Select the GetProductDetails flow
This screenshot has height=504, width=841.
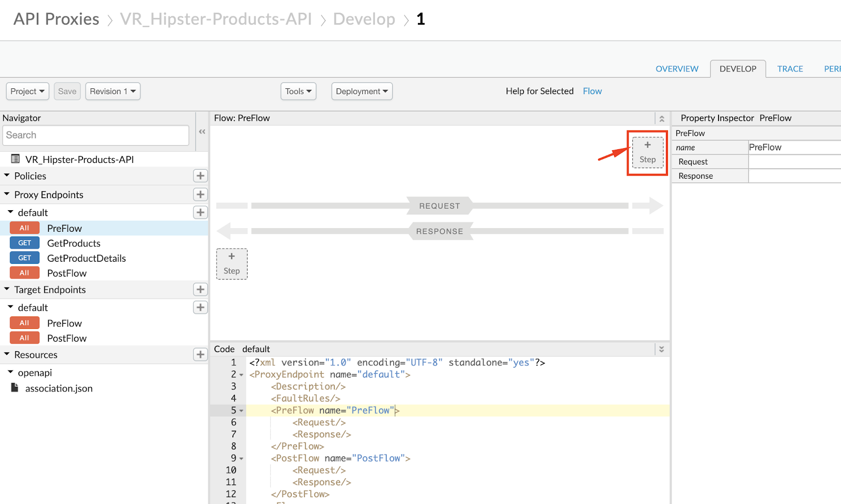pos(86,258)
